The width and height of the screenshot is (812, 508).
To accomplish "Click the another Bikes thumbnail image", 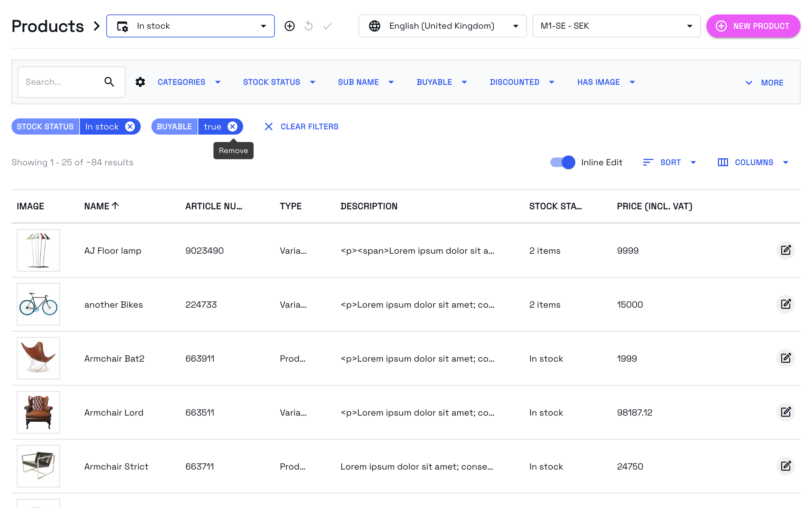I will [x=38, y=304].
